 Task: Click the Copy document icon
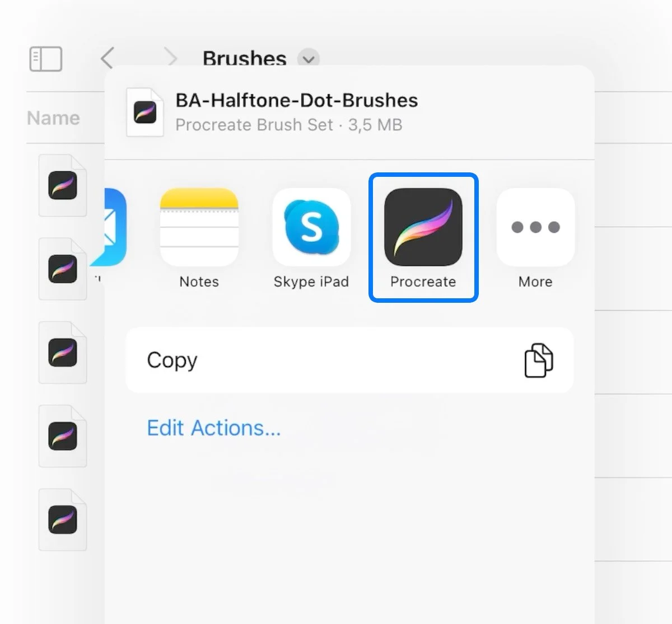538,360
